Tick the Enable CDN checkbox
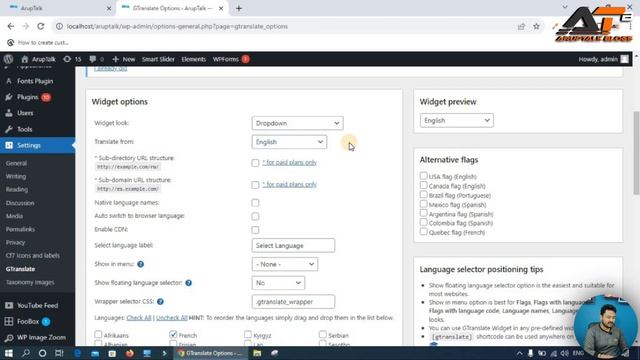 (255, 230)
